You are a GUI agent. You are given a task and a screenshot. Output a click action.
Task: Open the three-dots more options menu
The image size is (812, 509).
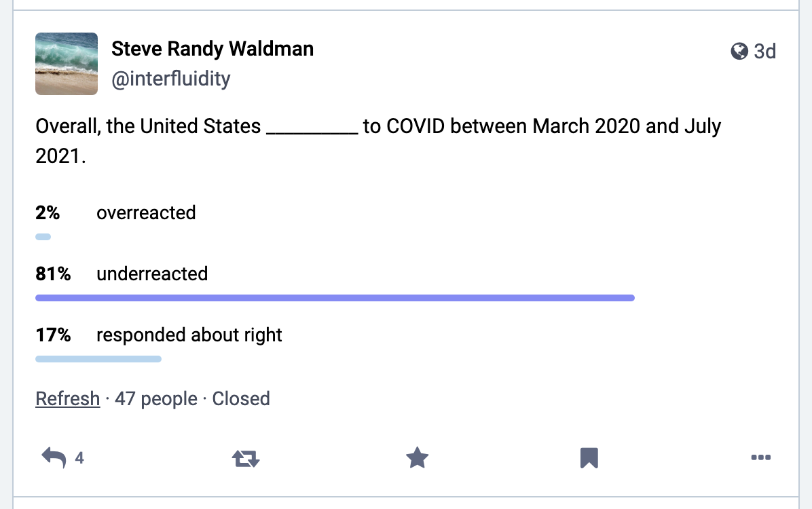760,457
